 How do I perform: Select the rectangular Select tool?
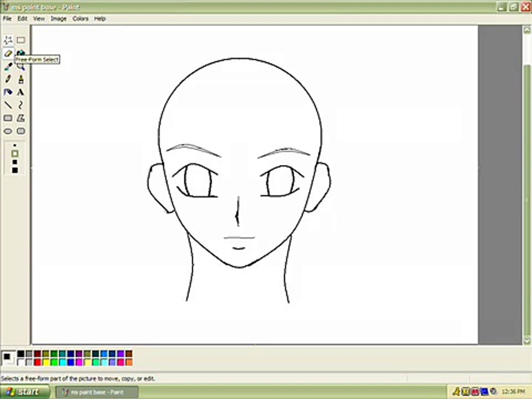point(21,40)
